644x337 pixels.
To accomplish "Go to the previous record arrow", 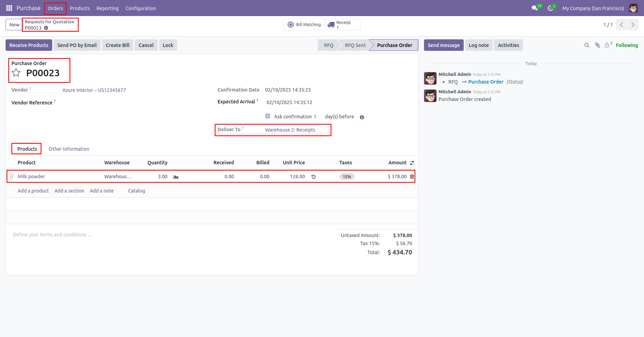I will tap(621, 25).
